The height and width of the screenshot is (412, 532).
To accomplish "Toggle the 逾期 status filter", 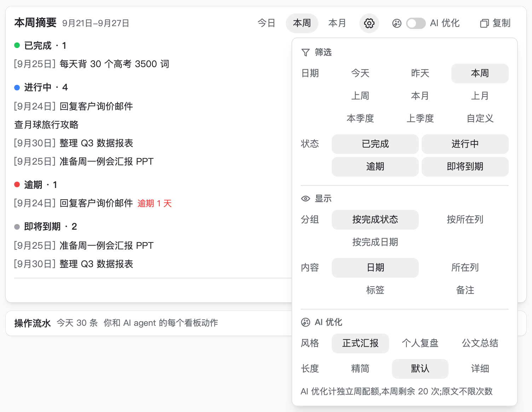I will point(375,167).
